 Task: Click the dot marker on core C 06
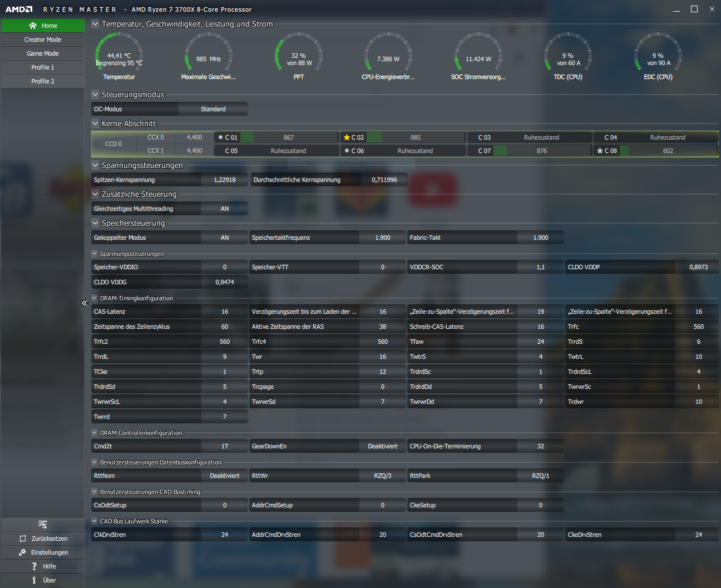click(x=347, y=151)
